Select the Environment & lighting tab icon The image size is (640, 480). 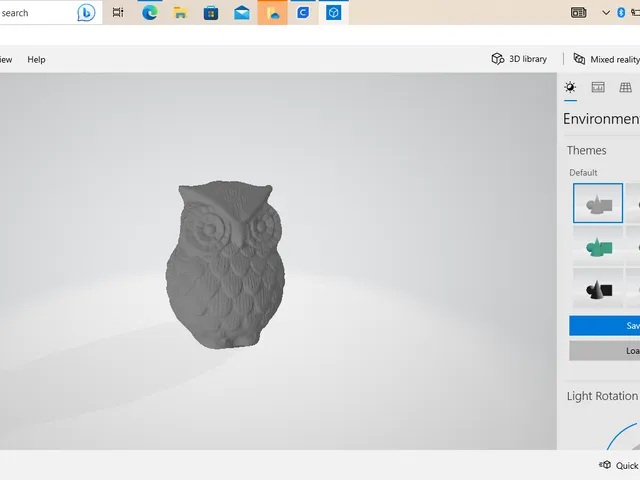pyautogui.click(x=570, y=87)
